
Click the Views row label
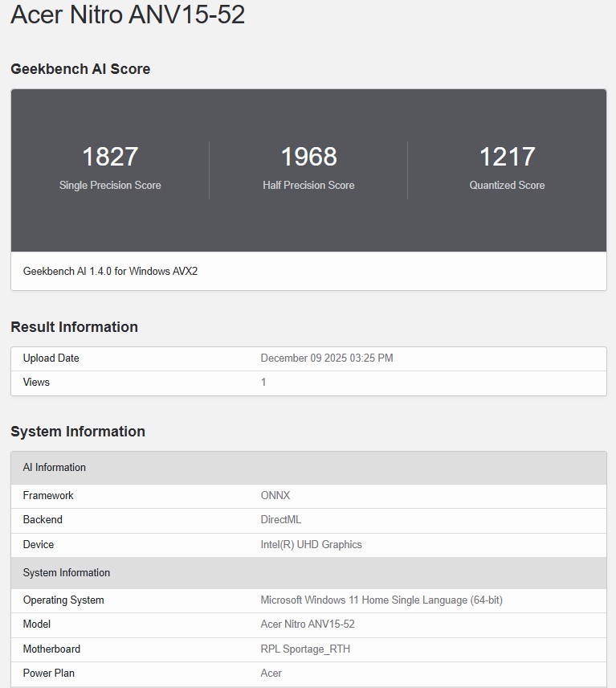tap(36, 383)
